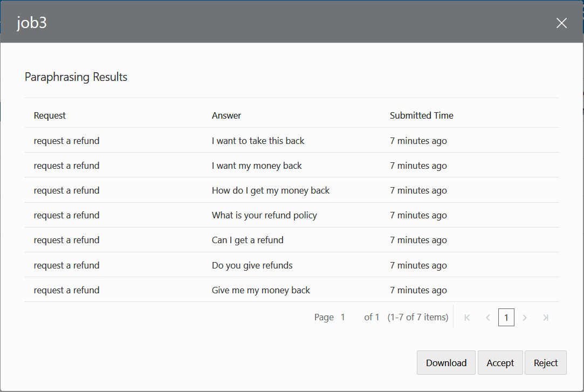Go to the previous page arrow
Image resolution: width=584 pixels, height=392 pixels.
click(488, 317)
